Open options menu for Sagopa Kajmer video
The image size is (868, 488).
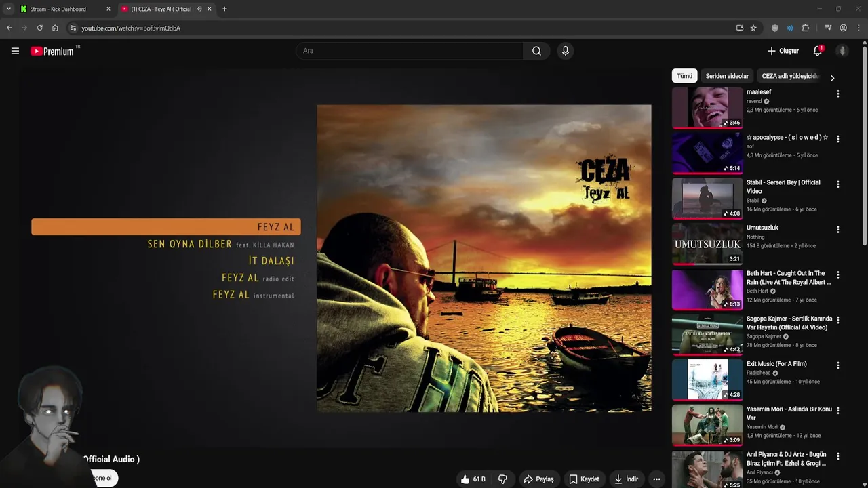click(x=837, y=320)
